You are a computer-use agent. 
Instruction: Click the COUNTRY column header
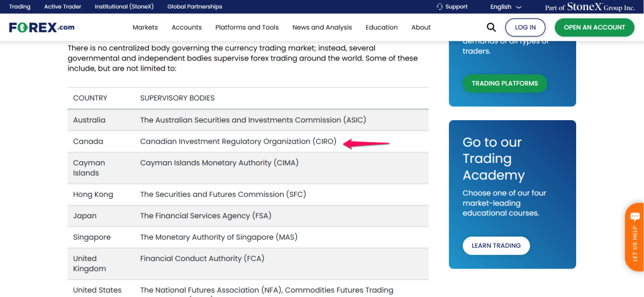90,98
